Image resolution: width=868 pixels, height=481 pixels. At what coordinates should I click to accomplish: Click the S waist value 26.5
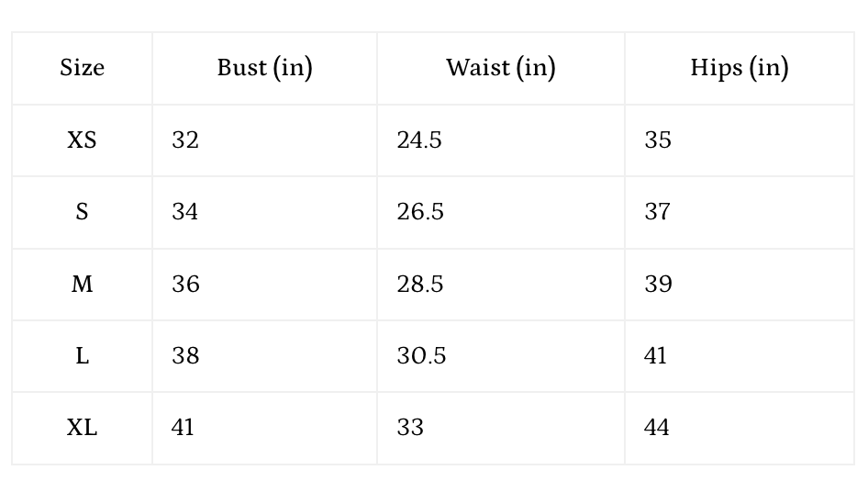(420, 212)
